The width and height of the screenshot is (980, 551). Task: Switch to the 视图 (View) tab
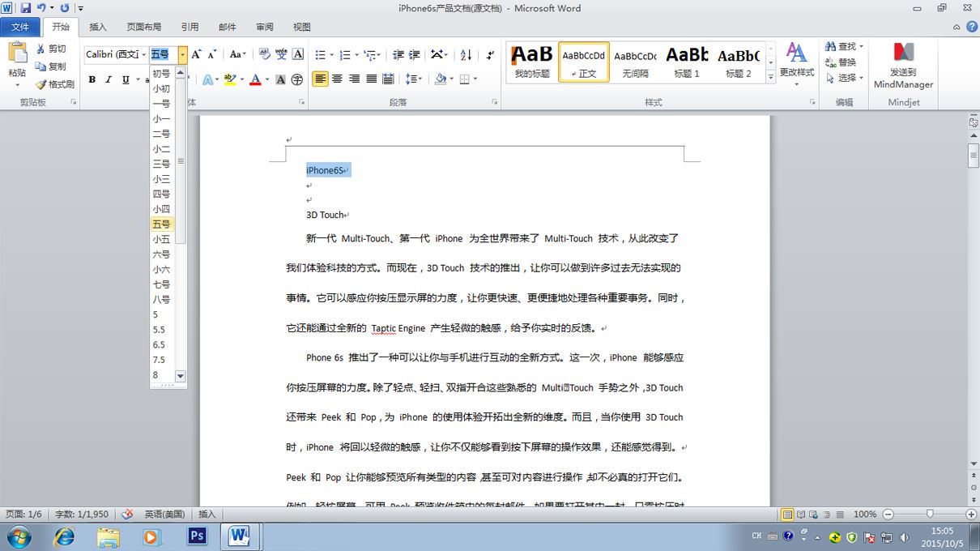[x=301, y=27]
